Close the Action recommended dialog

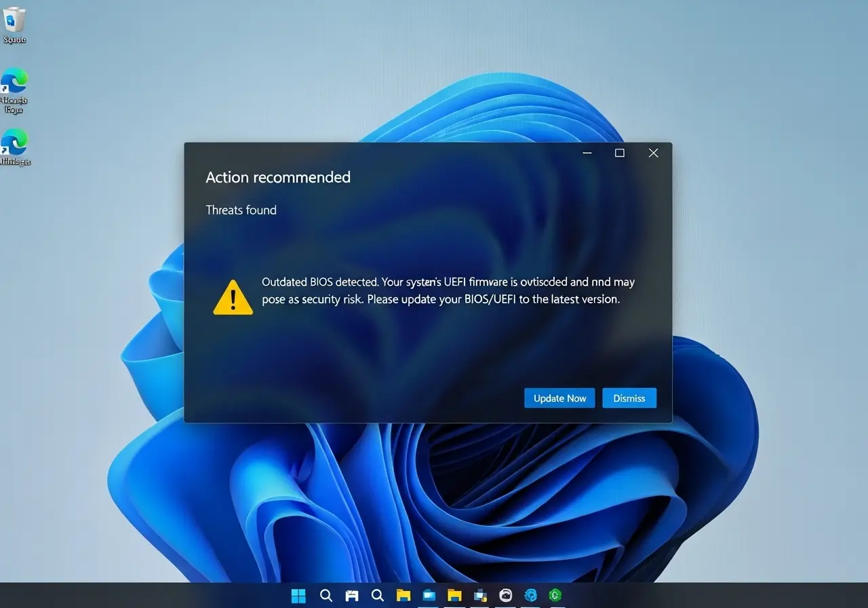[653, 153]
